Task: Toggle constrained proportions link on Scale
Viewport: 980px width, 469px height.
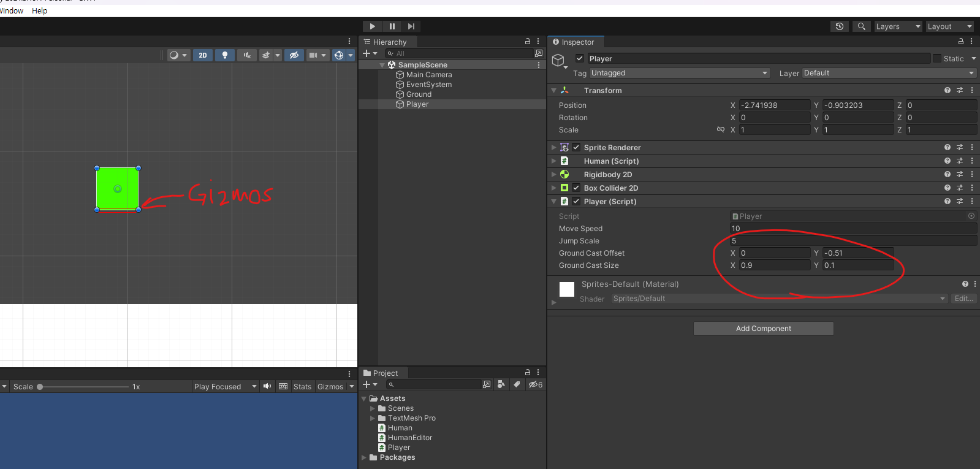Action: pos(721,129)
